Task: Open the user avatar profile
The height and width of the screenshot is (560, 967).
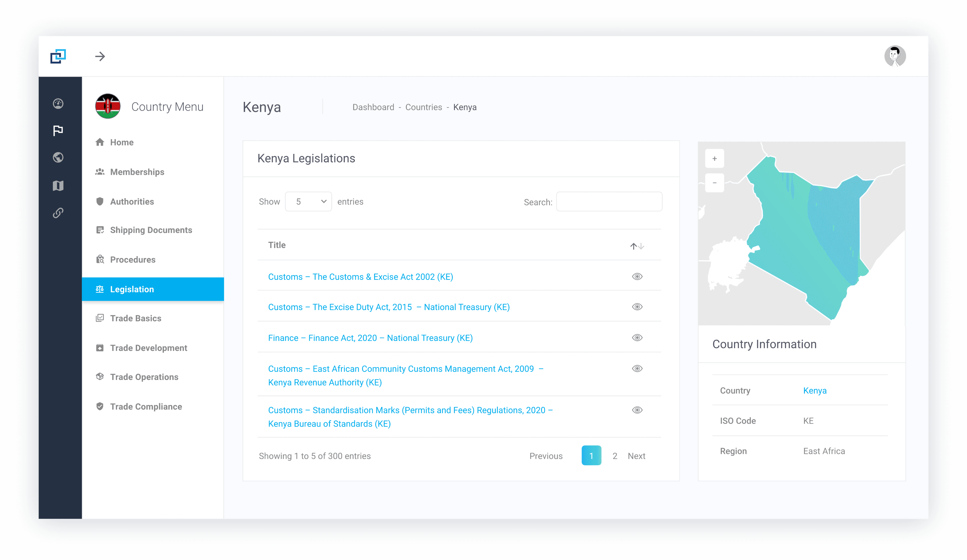Action: (x=895, y=56)
